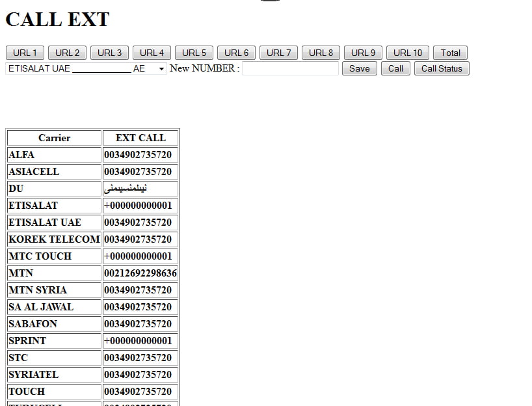Check the Call Status
Viewport: 532px width, 406px height.
pyautogui.click(x=442, y=68)
